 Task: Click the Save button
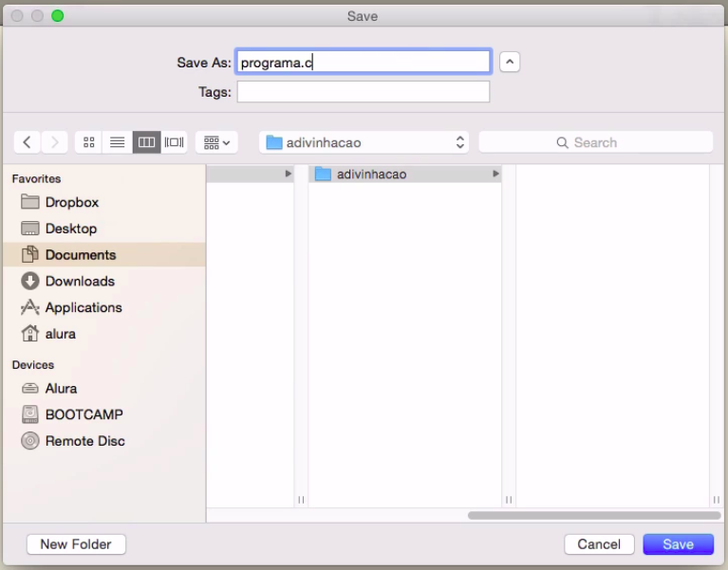(678, 544)
